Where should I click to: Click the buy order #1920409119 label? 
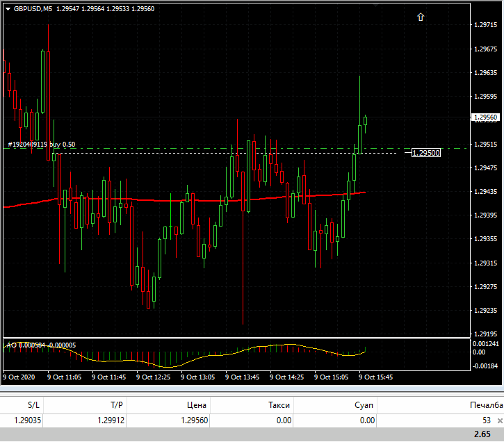[x=42, y=145]
